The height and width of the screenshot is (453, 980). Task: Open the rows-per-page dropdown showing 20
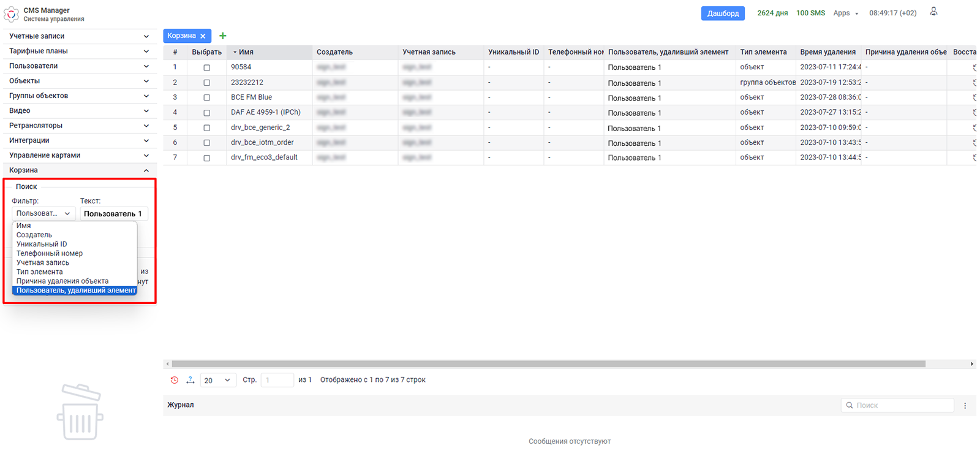pyautogui.click(x=217, y=381)
